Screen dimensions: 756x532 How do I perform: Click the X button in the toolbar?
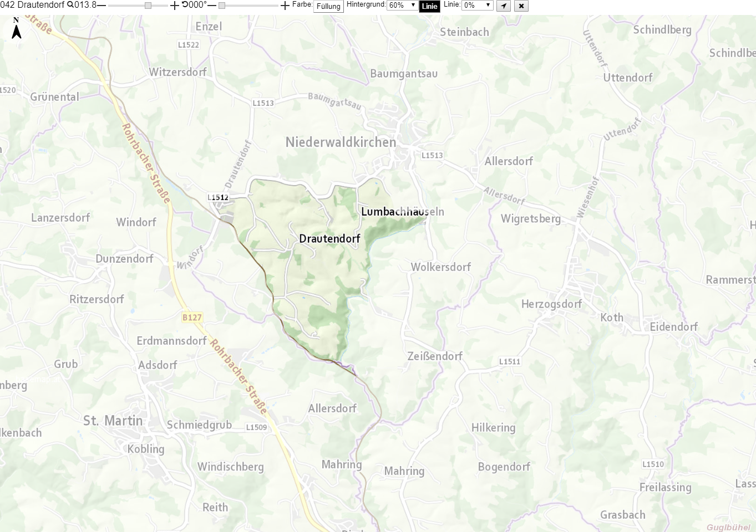point(521,6)
